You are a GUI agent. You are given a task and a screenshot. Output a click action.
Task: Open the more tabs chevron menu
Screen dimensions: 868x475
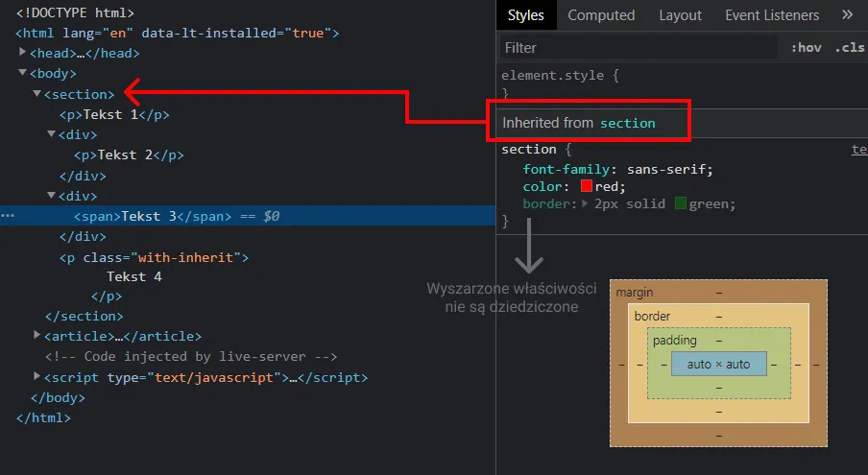[x=847, y=15]
